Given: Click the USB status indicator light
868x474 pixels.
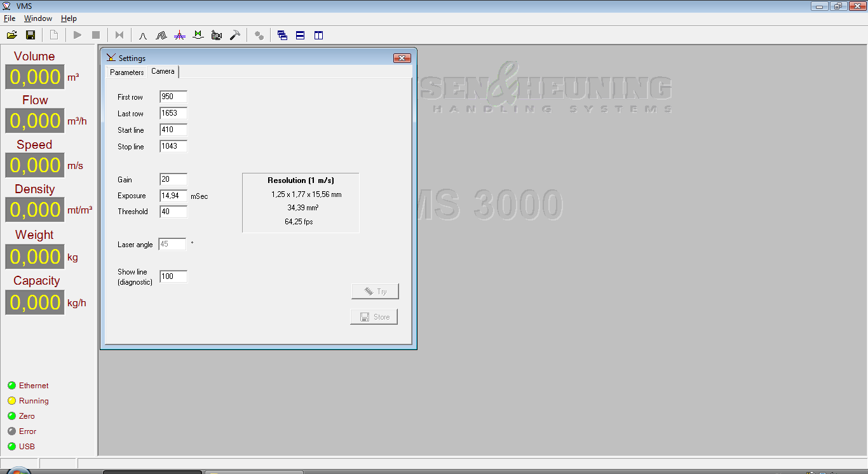Looking at the screenshot, I should pos(11,447).
